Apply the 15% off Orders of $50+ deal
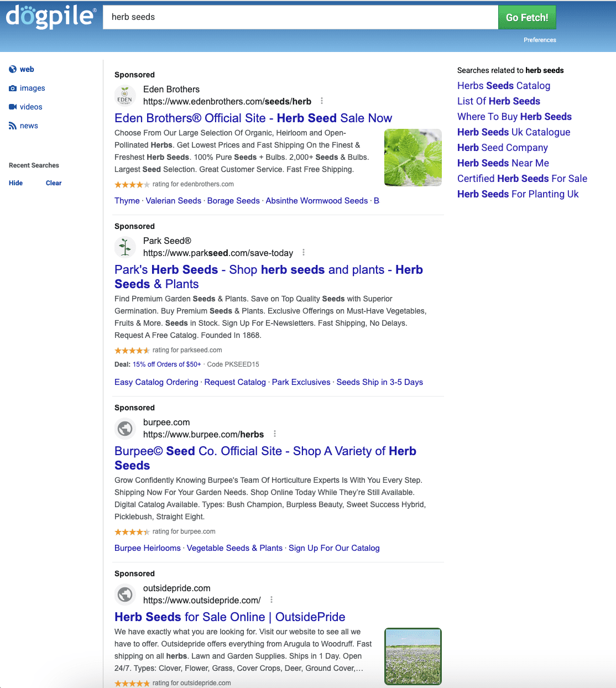 point(166,364)
